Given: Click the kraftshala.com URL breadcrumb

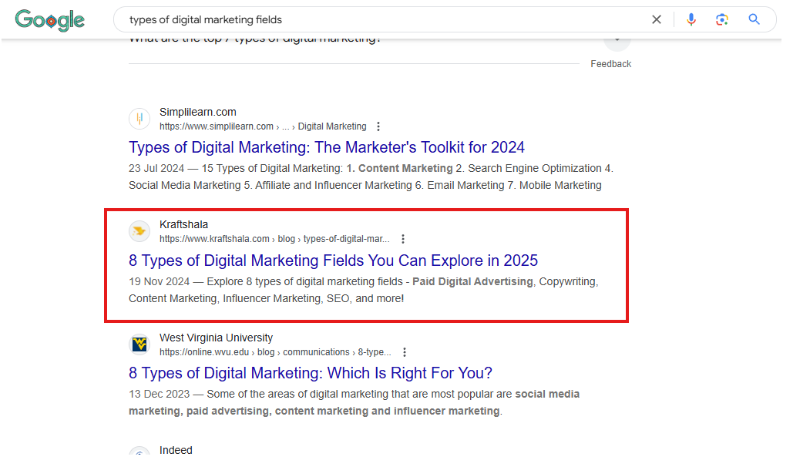Looking at the screenshot, I should [x=274, y=238].
